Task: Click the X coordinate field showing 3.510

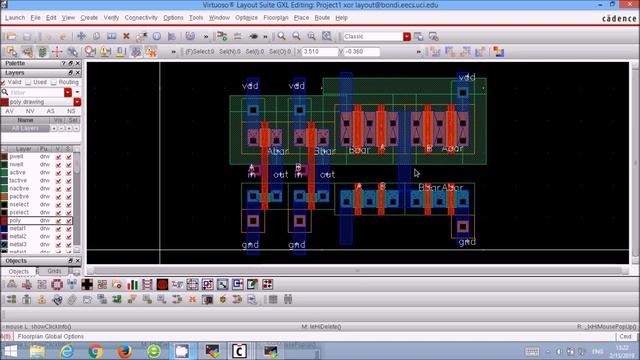Action: [x=320, y=52]
